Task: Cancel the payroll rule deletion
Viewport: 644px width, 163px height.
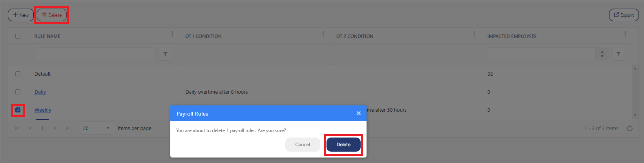Action: (303, 145)
